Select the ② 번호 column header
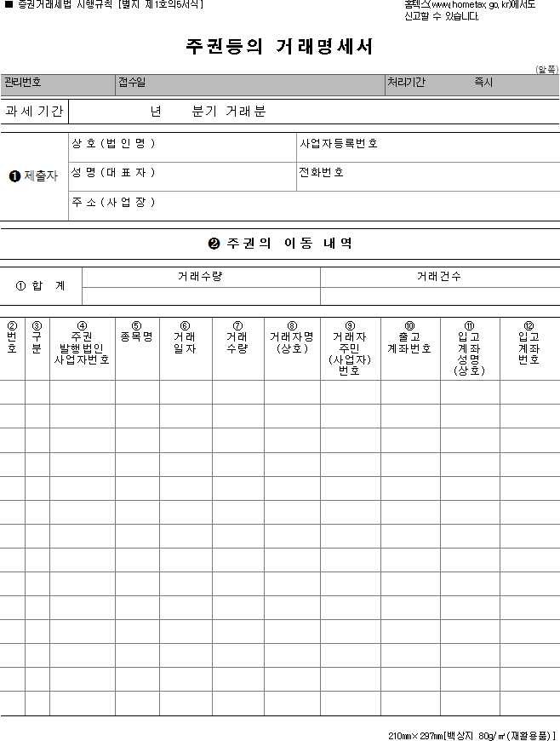Screen dimensions: 560x741 (x=12, y=348)
